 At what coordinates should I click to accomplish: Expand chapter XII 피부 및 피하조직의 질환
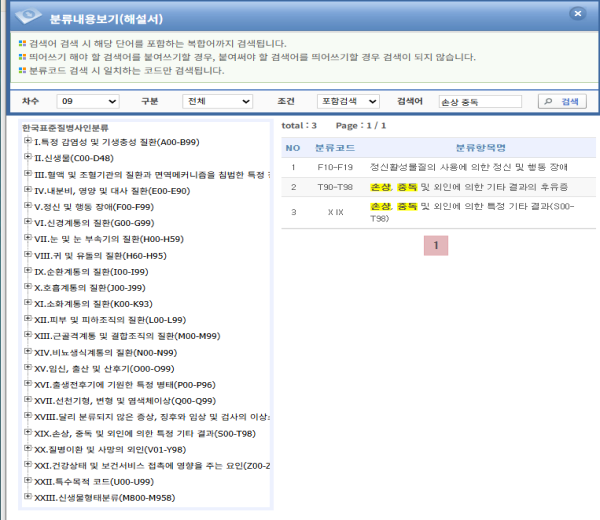point(28,319)
